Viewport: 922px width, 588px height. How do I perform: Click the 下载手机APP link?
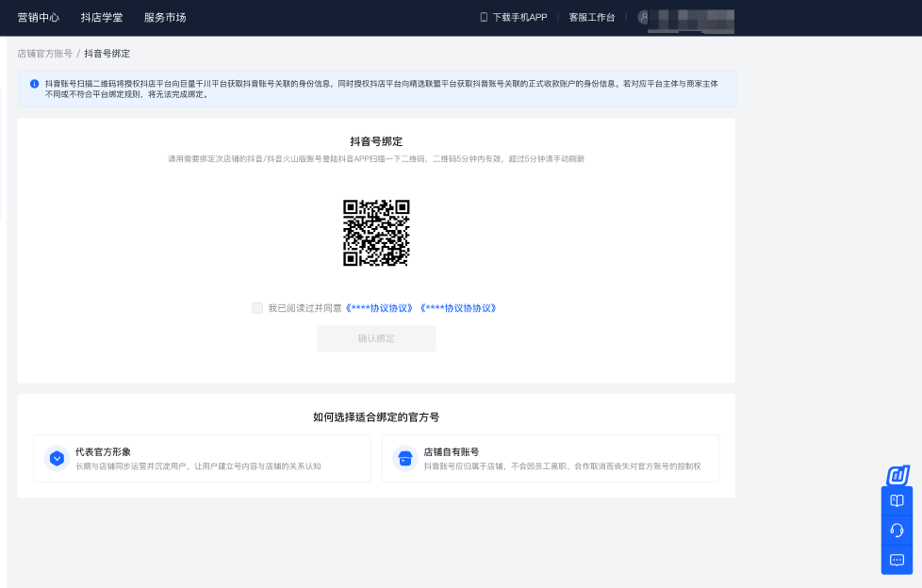tap(519, 18)
